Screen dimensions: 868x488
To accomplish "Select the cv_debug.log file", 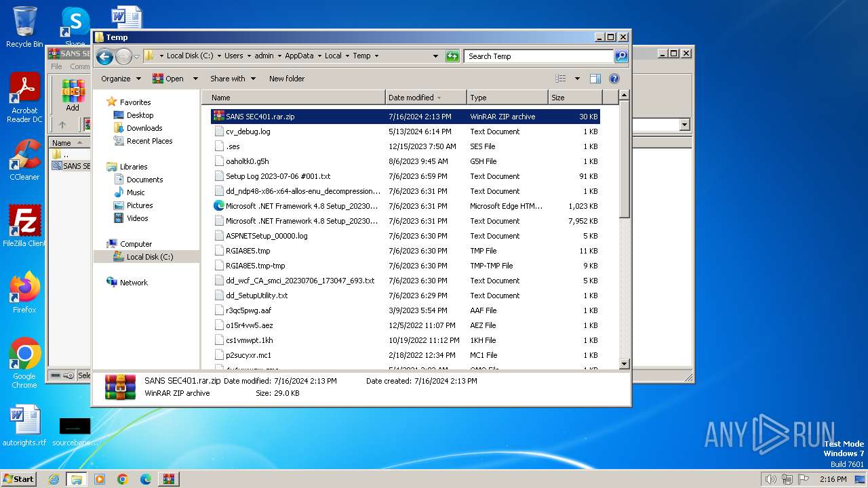I will tap(405, 131).
